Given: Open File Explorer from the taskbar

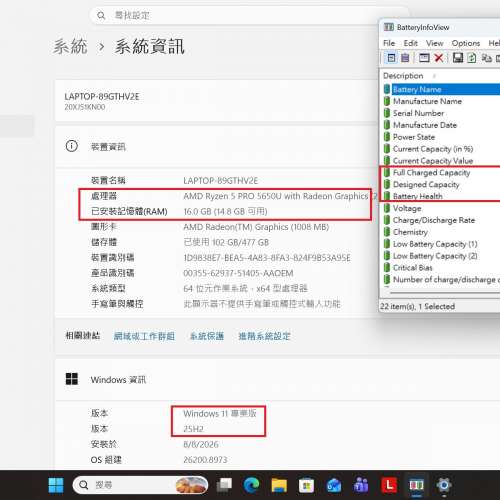Looking at the screenshot, I should (x=279, y=485).
